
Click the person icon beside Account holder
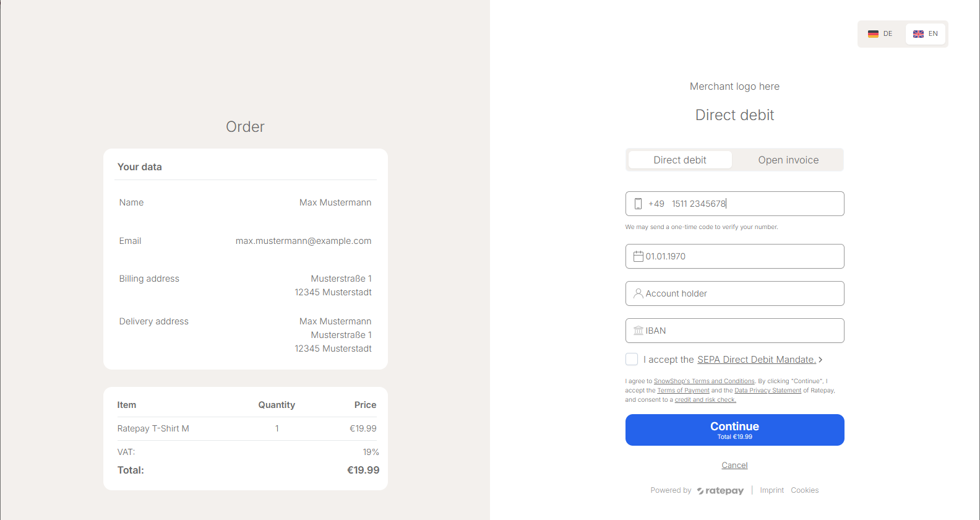point(638,293)
